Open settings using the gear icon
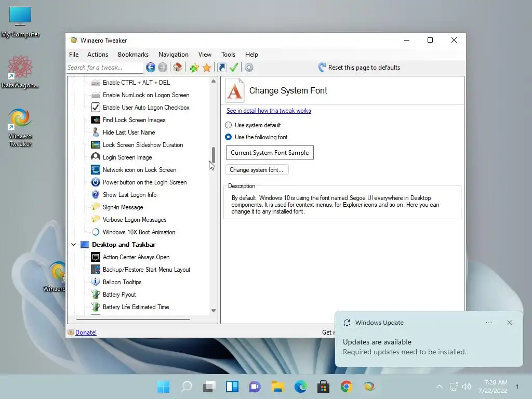 point(249,68)
